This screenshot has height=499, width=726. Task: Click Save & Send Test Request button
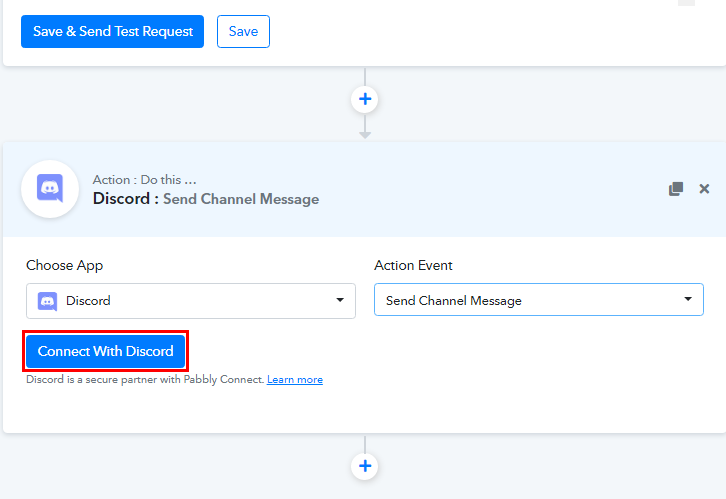pyautogui.click(x=113, y=31)
